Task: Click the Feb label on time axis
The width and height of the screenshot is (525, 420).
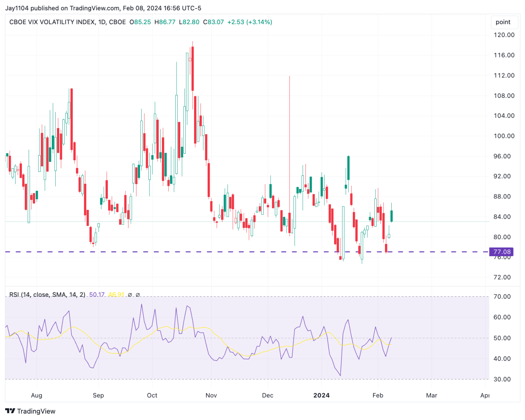Action: [378, 395]
